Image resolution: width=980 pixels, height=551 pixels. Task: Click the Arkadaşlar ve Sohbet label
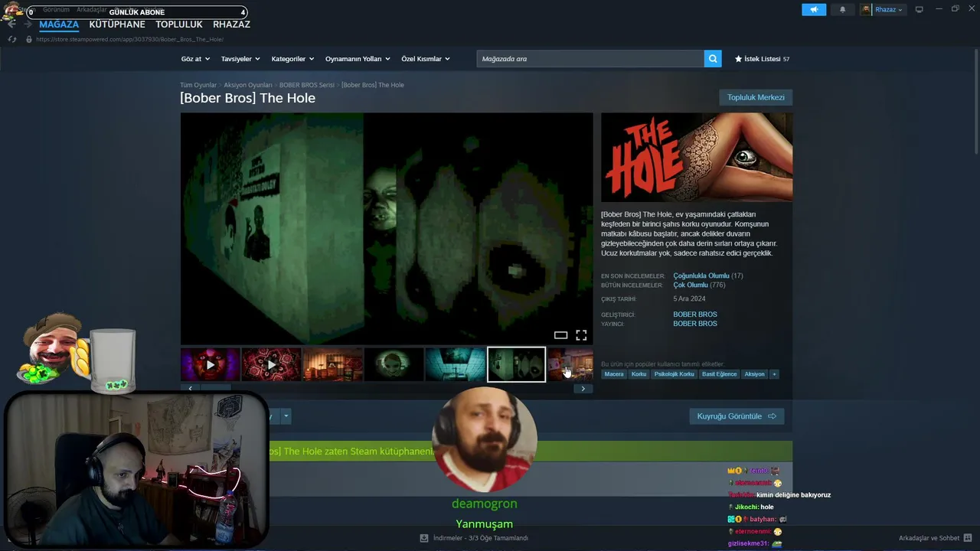[x=929, y=538]
